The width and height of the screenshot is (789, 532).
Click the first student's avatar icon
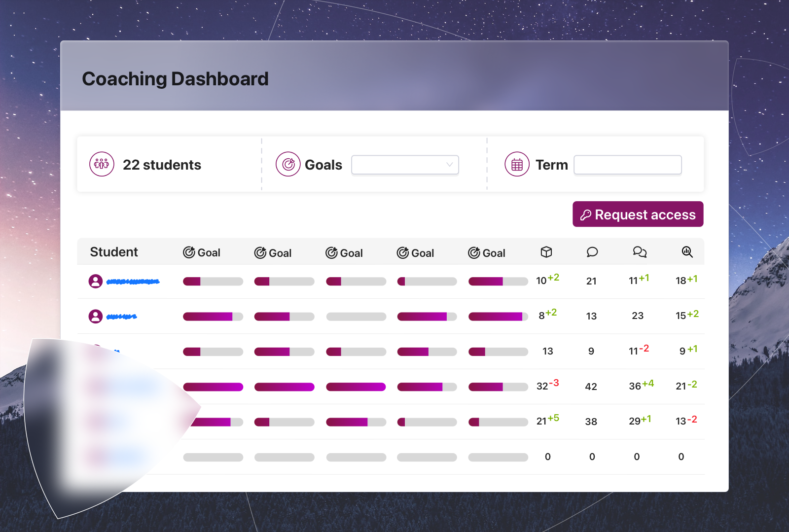click(x=96, y=281)
